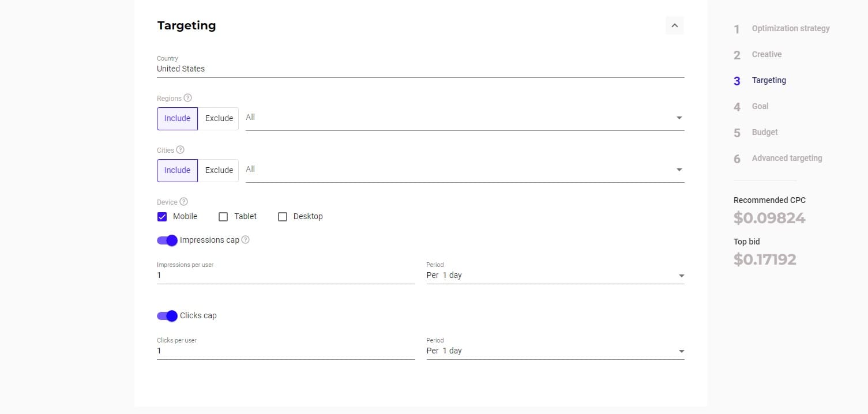Open the Device help tooltip icon

[183, 202]
